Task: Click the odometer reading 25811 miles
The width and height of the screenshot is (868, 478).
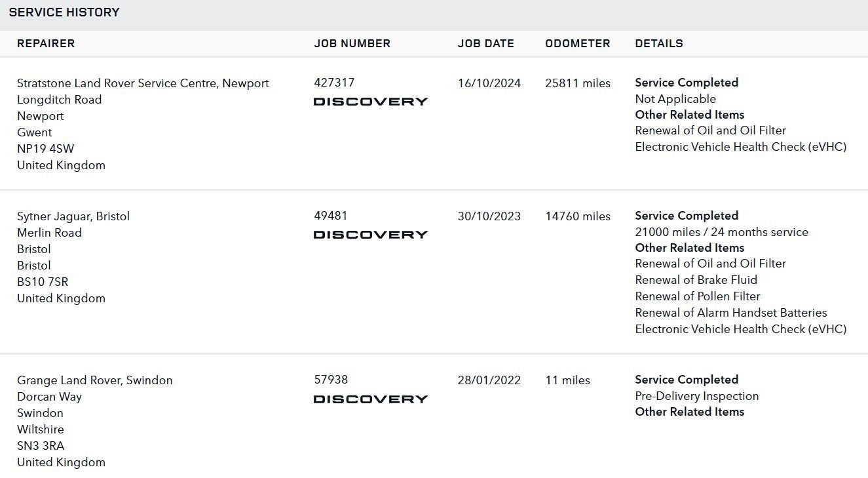Action: tap(578, 83)
